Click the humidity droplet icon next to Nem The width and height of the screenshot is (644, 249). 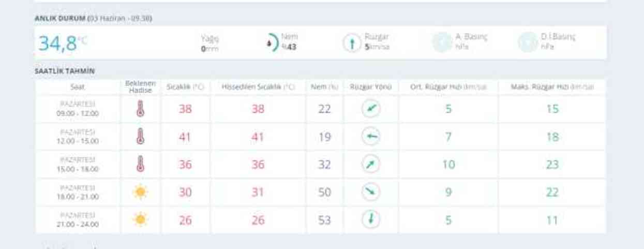click(271, 43)
